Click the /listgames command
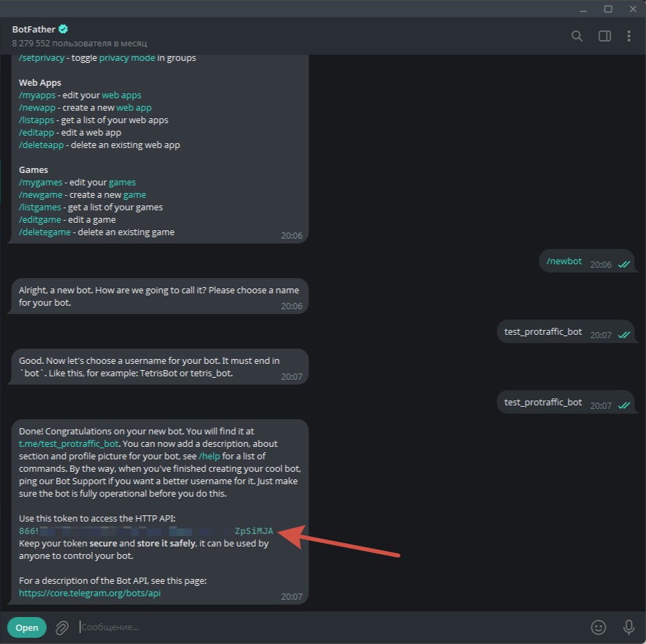The image size is (646, 644). click(x=39, y=208)
